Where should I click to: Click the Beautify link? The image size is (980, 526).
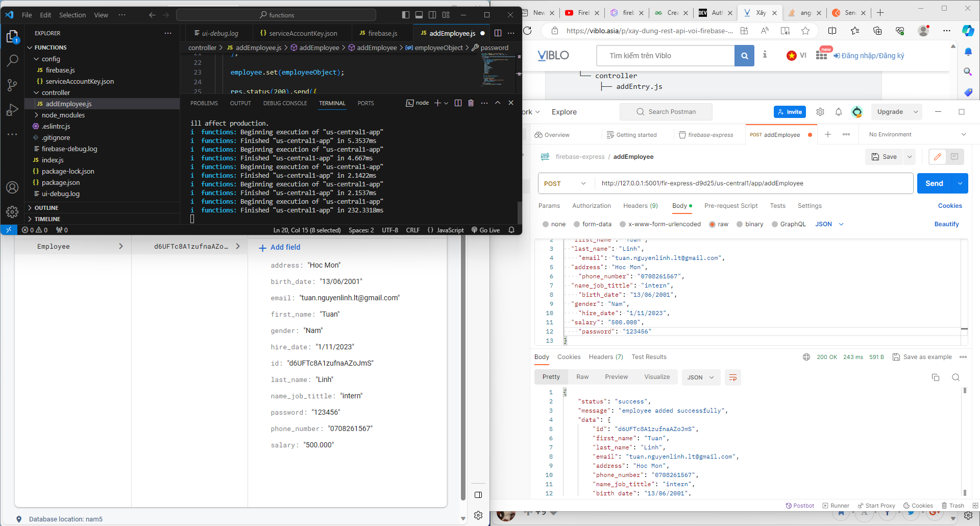(946, 224)
